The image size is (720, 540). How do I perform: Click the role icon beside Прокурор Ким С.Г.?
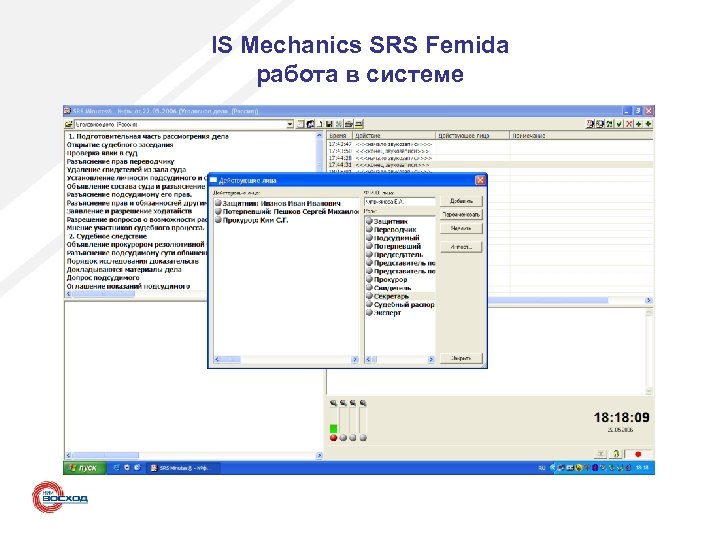(219, 220)
